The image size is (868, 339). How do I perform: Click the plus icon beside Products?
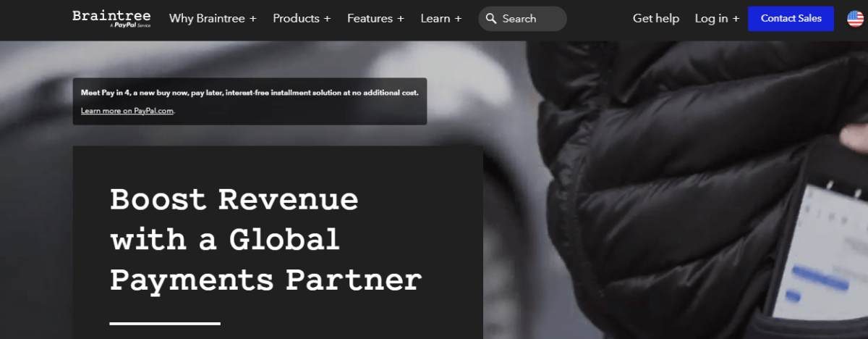[327, 19]
